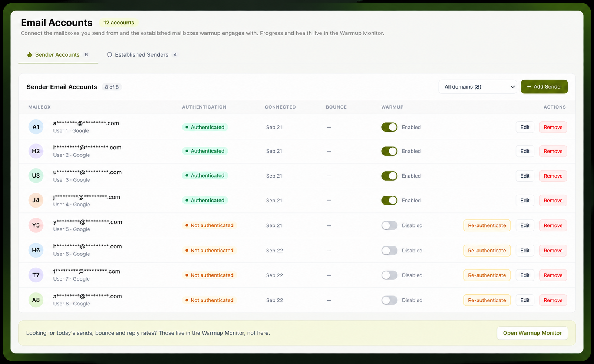Edit the User 1 mailbox

(x=525, y=127)
